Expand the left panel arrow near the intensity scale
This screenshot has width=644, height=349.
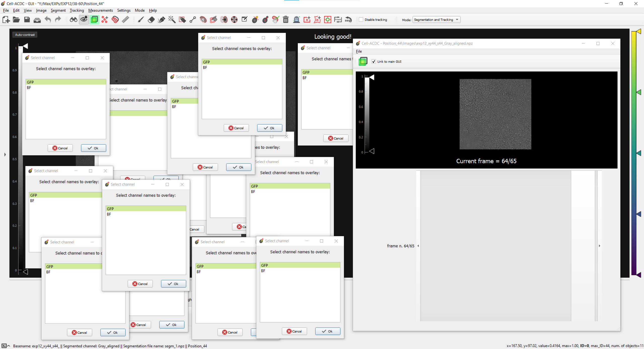(5, 155)
